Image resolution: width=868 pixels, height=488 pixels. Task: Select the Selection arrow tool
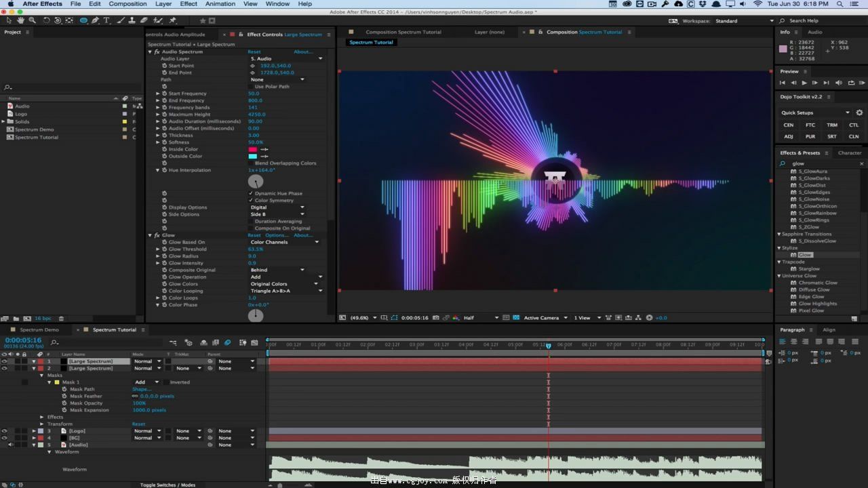click(x=9, y=20)
